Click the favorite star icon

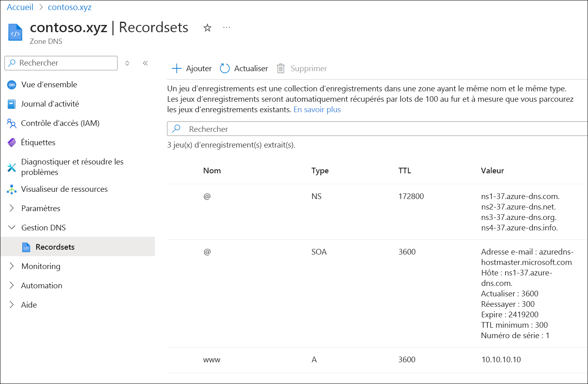click(207, 28)
